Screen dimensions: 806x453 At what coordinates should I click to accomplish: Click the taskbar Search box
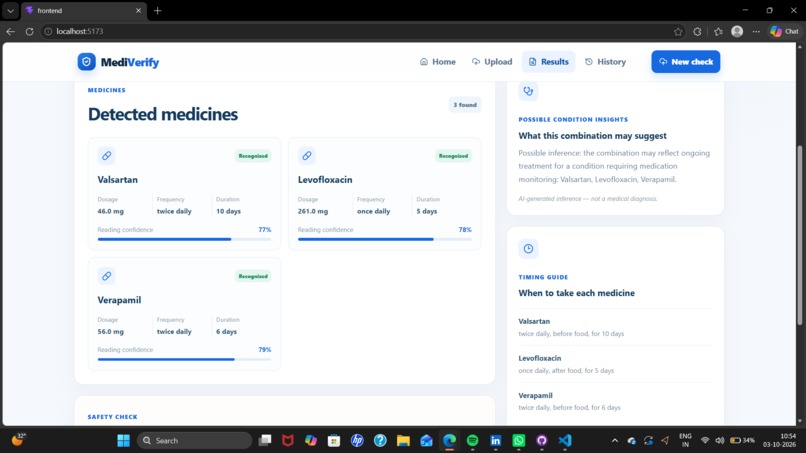tap(194, 441)
